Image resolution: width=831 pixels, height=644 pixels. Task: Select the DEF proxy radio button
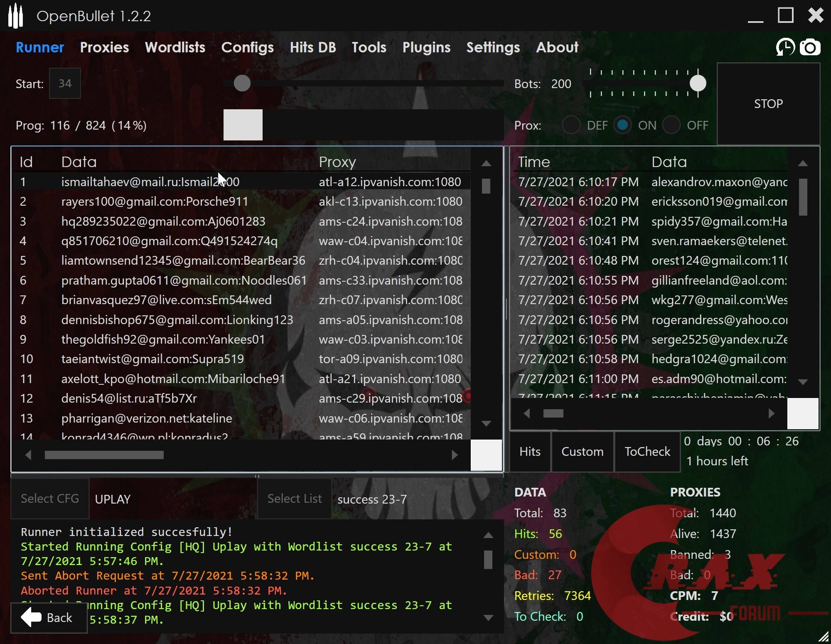click(x=571, y=125)
